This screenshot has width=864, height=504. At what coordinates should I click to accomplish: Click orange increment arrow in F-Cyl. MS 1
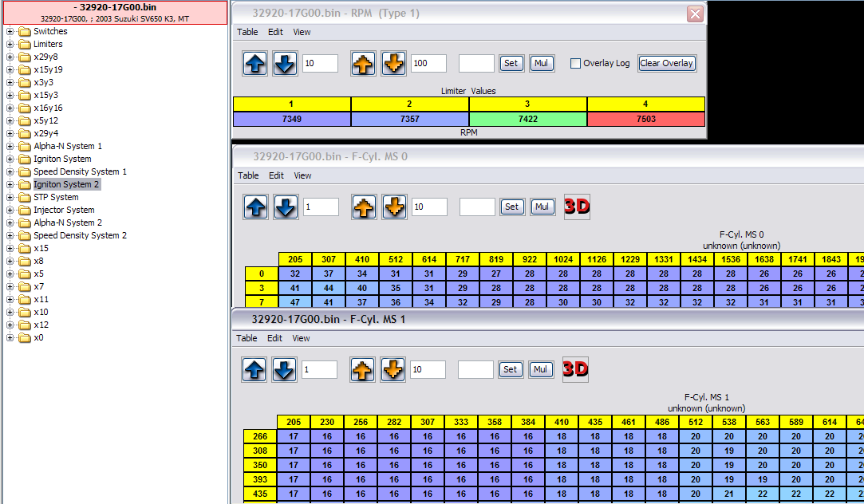(361, 370)
